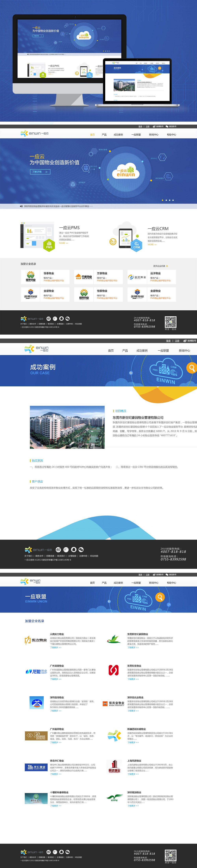The width and height of the screenshot is (197, 868).
Task: Expand 更多企业名录 with the arrow
Action: 167,266
